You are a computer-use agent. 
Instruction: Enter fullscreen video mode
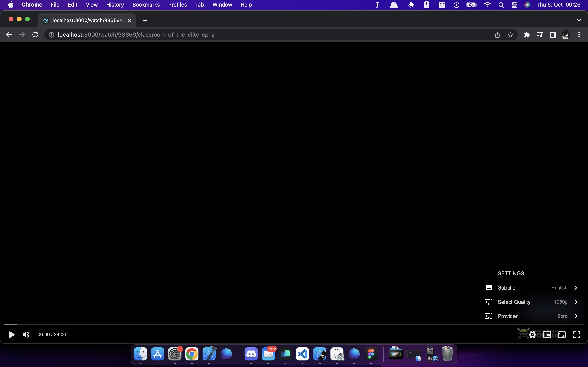[576, 334]
